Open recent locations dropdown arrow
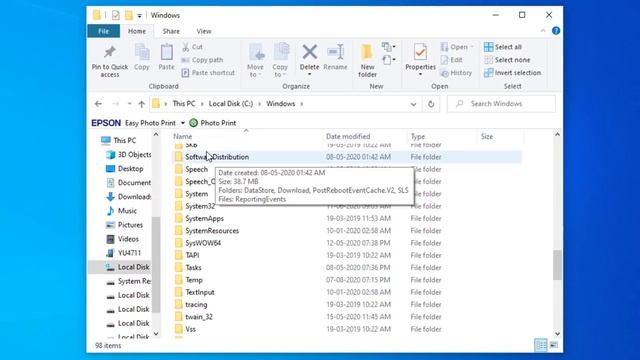Image resolution: width=640 pixels, height=360 pixels. (129, 104)
